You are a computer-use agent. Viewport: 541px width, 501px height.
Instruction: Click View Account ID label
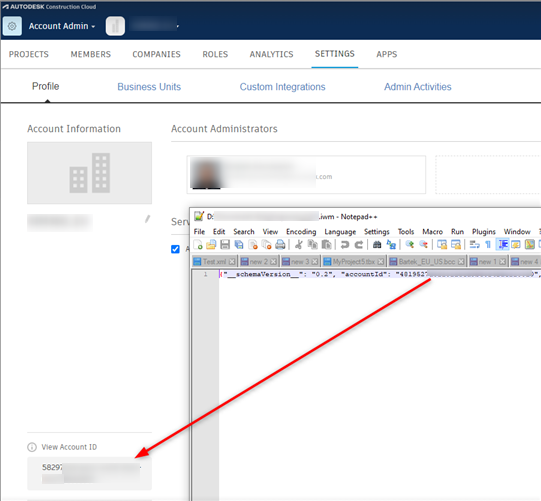[x=69, y=447]
